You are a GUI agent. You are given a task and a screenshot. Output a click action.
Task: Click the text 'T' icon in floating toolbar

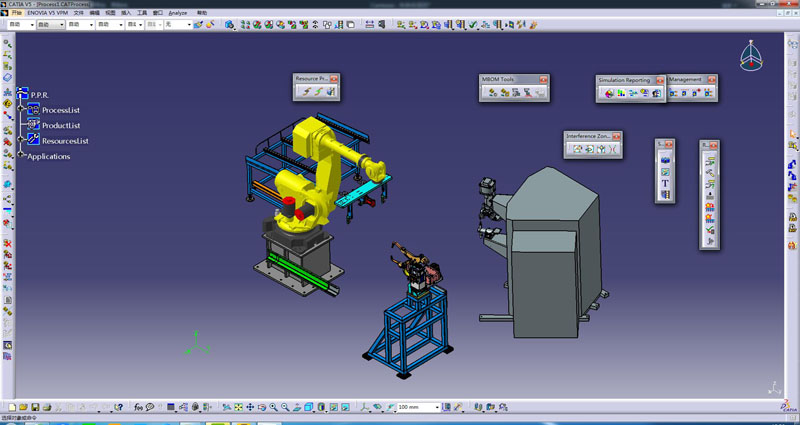665,183
